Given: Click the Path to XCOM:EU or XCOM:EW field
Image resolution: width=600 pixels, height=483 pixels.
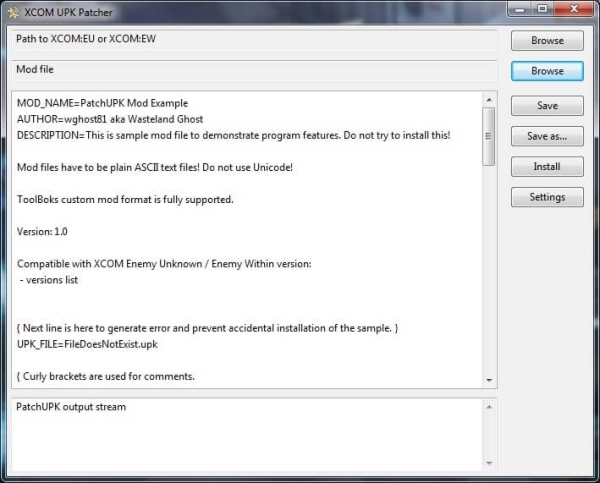Looking at the screenshot, I should pyautogui.click(x=253, y=41).
